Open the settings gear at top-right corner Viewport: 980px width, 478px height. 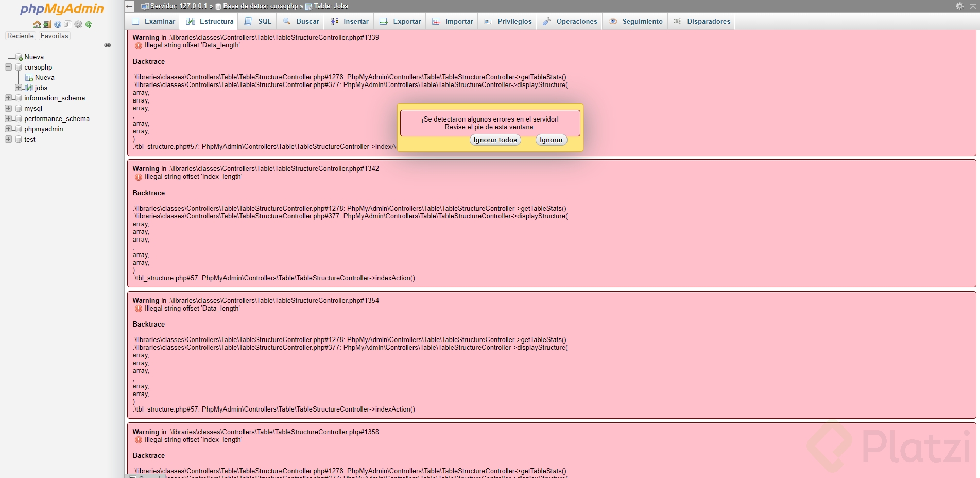[959, 6]
